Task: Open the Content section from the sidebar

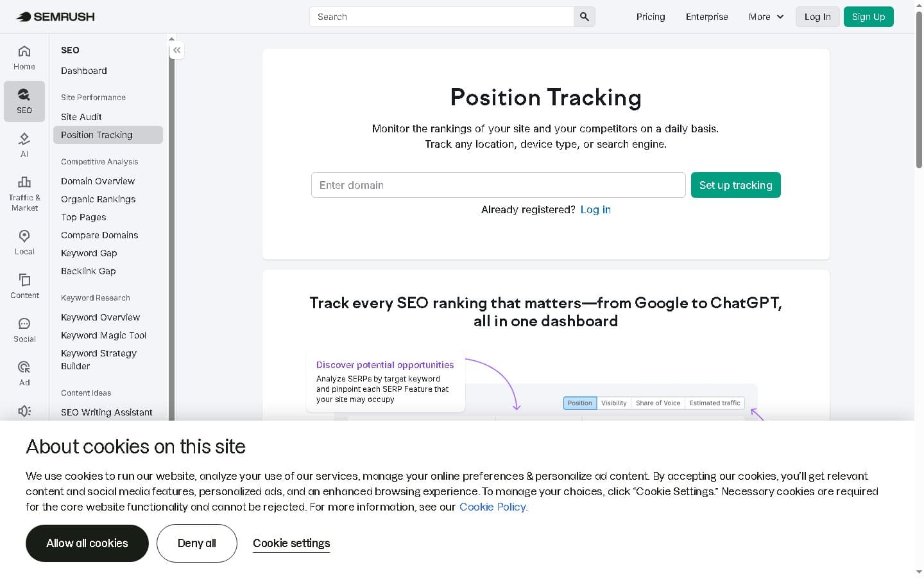Action: 24,286
